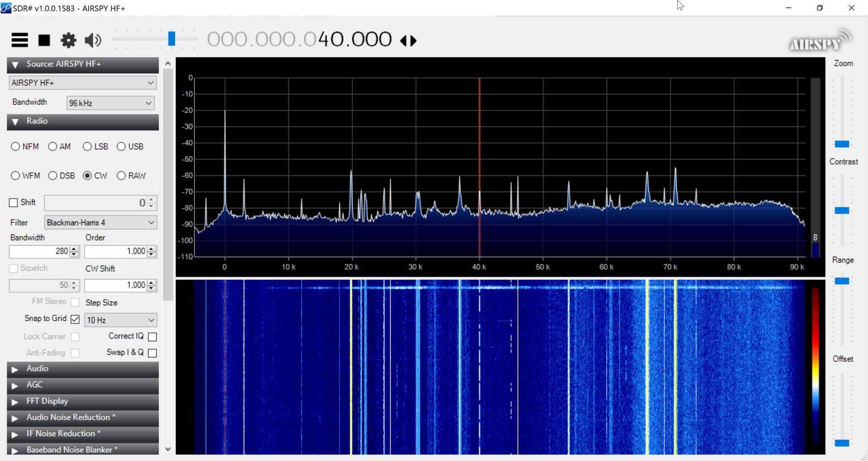Click the CW Shift value field
The width and height of the screenshot is (868, 461).
click(117, 285)
